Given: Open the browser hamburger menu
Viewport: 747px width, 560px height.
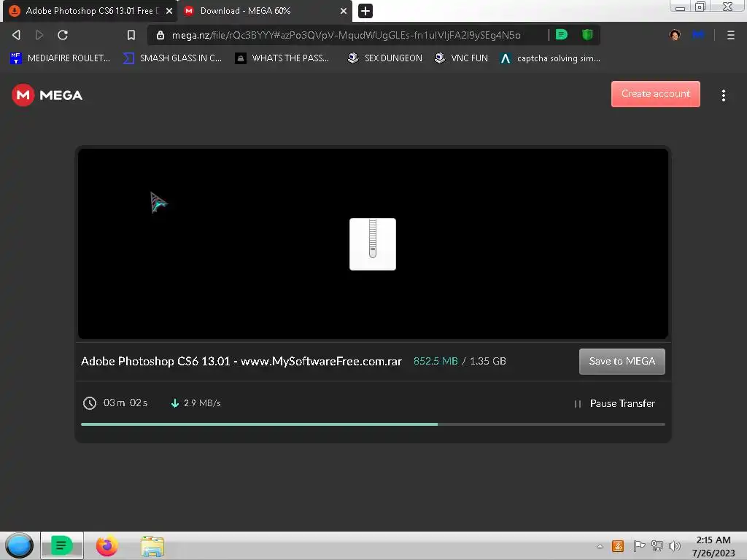Looking at the screenshot, I should tap(730, 35).
